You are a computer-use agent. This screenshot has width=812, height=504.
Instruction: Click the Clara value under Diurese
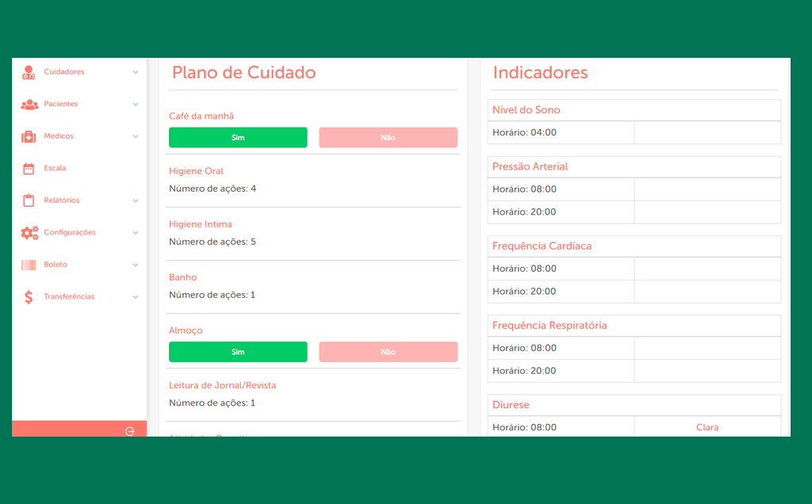(707, 427)
